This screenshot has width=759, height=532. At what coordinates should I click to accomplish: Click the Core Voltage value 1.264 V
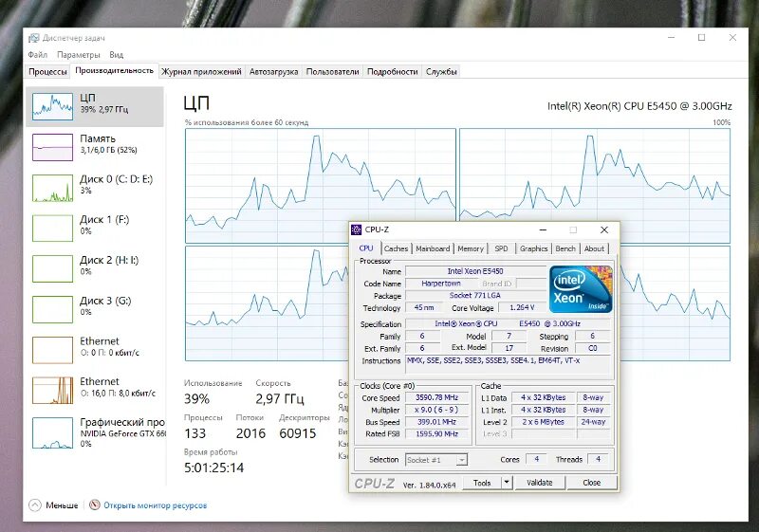click(x=522, y=307)
